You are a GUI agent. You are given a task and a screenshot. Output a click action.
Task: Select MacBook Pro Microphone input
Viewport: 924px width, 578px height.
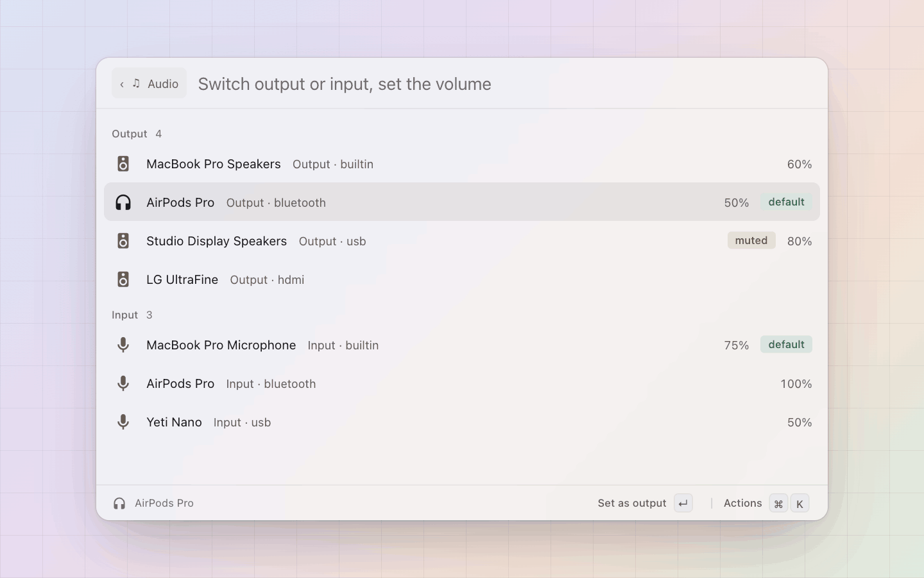462,345
